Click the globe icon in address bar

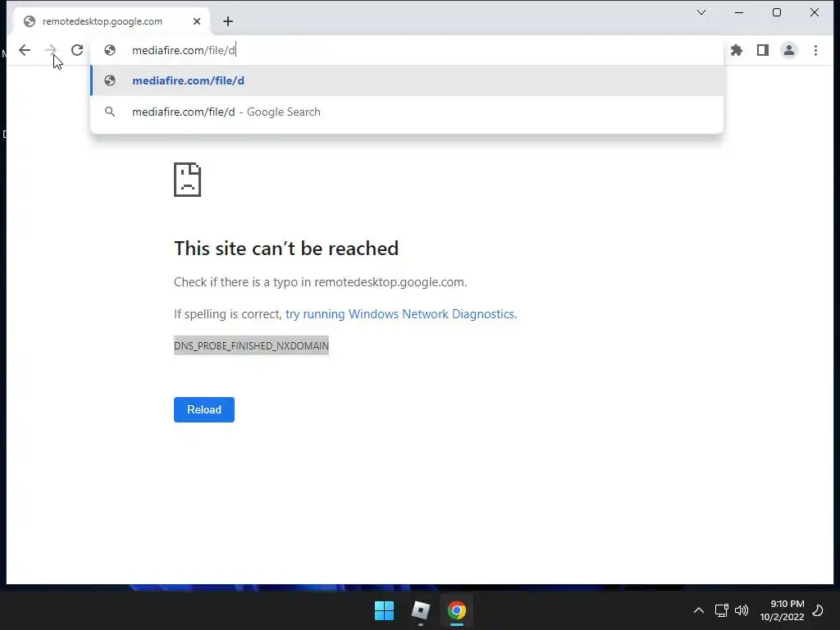click(x=110, y=50)
